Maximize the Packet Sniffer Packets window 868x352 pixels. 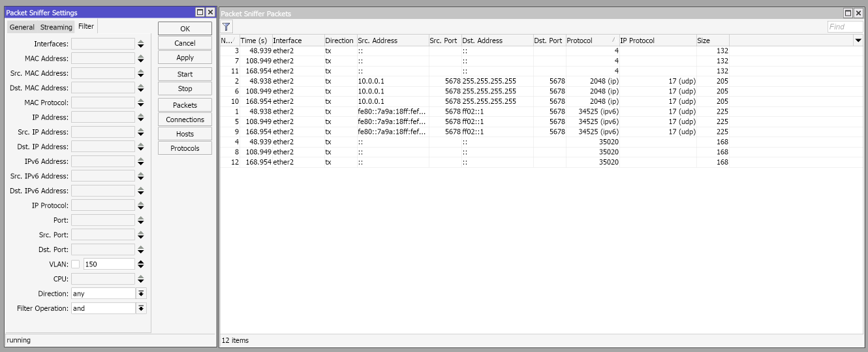click(x=848, y=13)
